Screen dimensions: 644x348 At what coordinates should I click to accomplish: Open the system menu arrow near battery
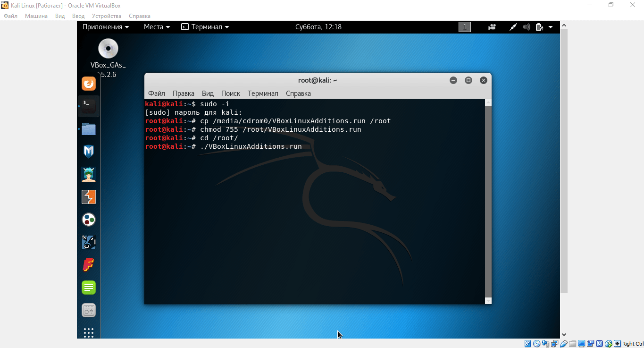tap(551, 27)
